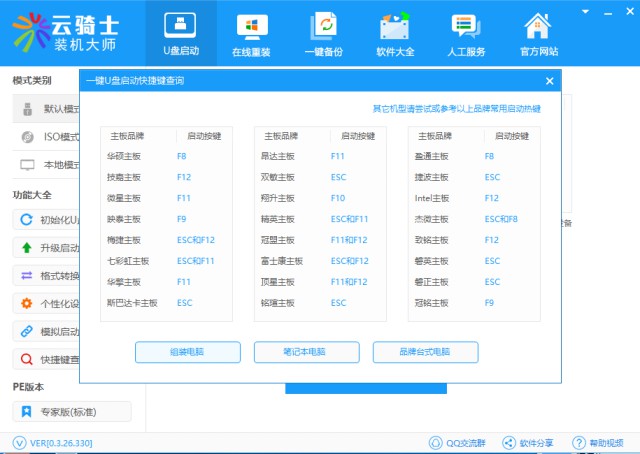This screenshot has height=454, width=640.
Task: Click ESC hotkey for 双敏主板
Action: 338,177
